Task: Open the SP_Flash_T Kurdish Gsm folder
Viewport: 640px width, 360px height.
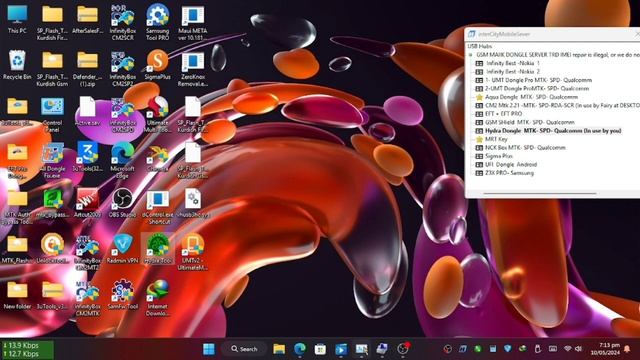Action: click(52, 68)
